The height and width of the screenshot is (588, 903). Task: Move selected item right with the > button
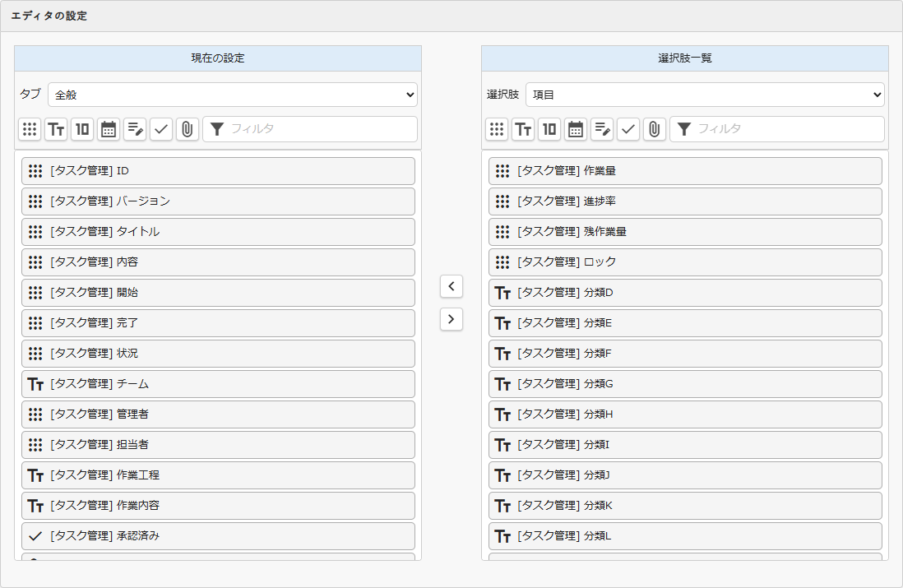click(x=451, y=319)
